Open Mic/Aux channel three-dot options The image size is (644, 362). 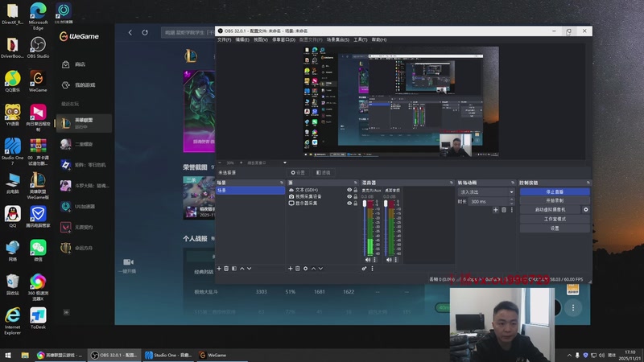click(374, 260)
